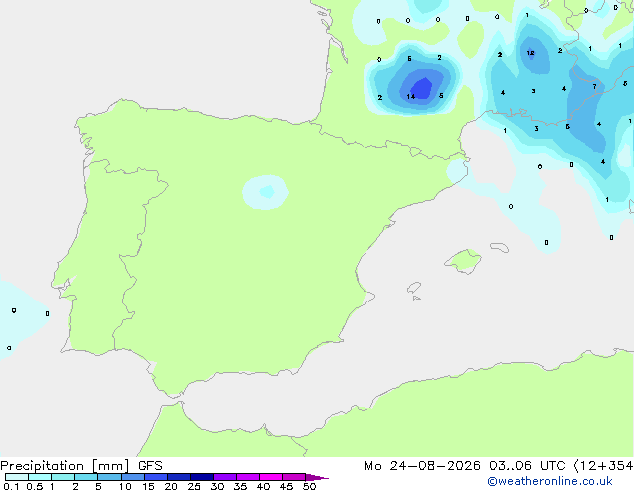The width and height of the screenshot is (634, 490).
Task: Click the legend tick label '0.1'
Action: (11, 486)
